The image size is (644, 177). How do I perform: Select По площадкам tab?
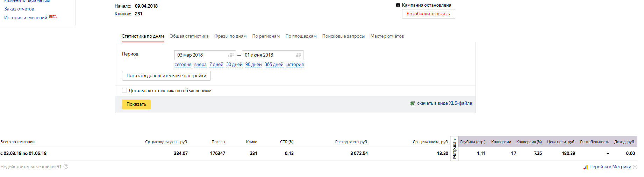[x=301, y=36]
